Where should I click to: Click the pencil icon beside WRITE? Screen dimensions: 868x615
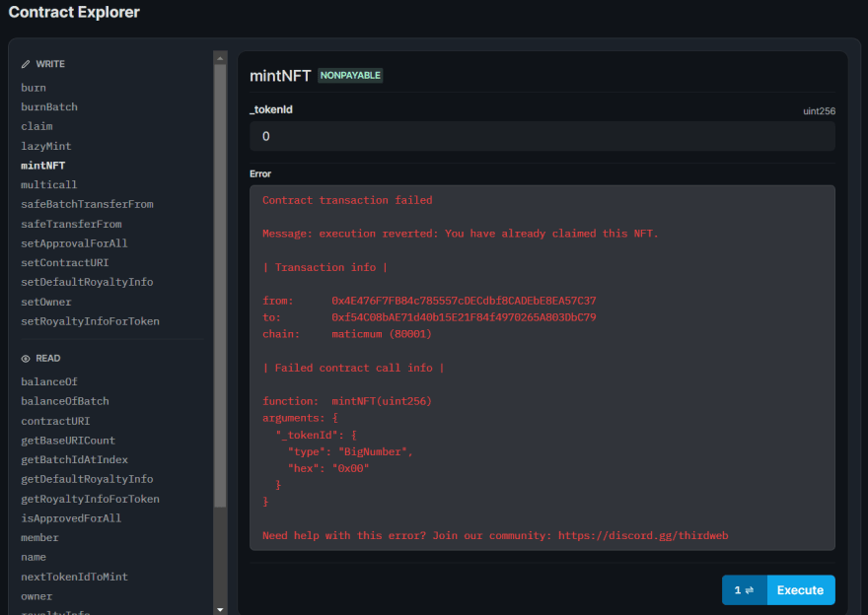coord(26,64)
